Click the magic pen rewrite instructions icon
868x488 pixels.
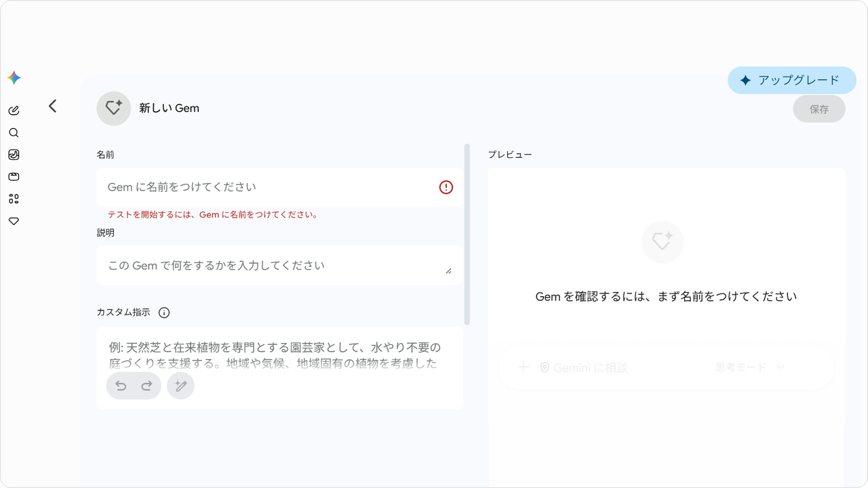[180, 386]
